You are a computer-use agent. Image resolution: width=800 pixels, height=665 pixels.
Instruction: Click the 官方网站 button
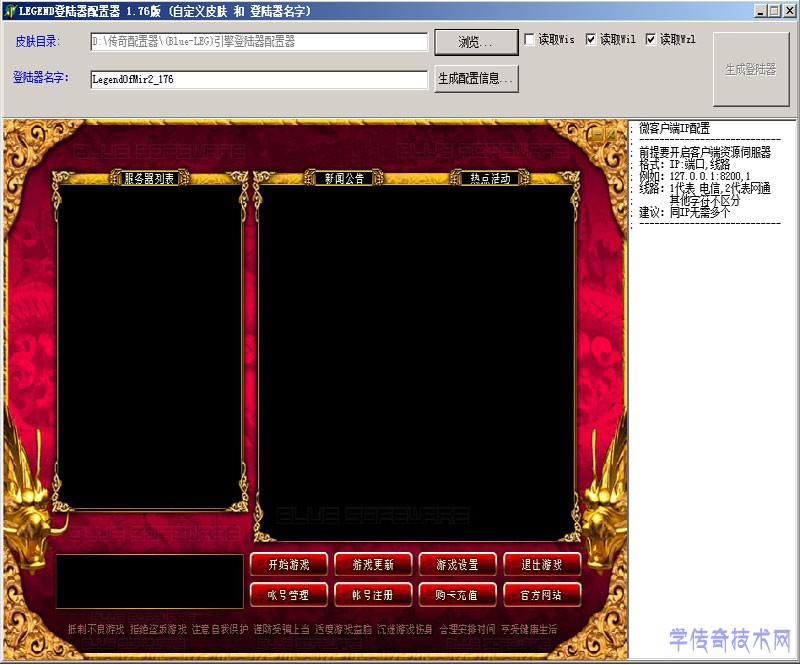click(542, 594)
